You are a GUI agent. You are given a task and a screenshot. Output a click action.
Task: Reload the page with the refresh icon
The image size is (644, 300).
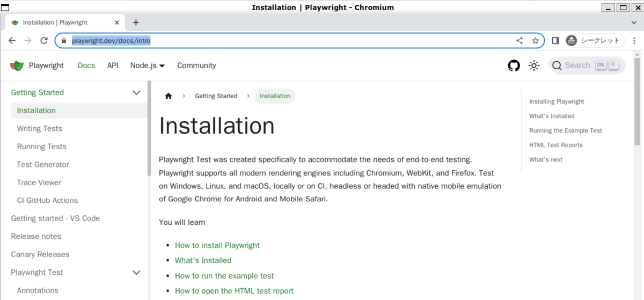pyautogui.click(x=44, y=40)
